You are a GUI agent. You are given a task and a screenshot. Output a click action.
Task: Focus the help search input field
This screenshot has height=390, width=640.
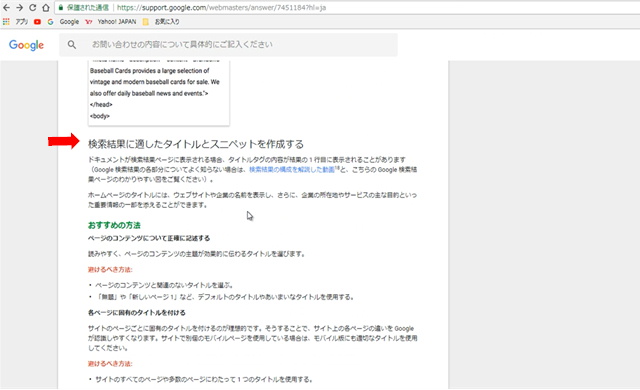tap(229, 45)
